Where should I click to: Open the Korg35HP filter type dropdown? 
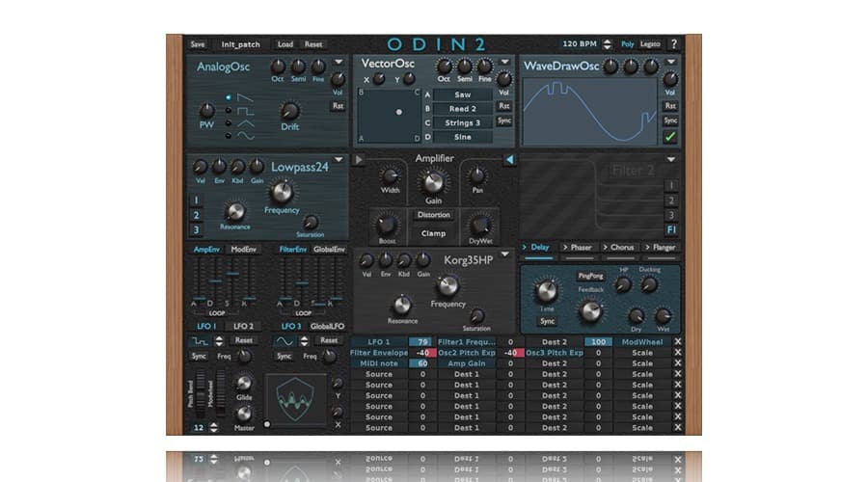504,254
